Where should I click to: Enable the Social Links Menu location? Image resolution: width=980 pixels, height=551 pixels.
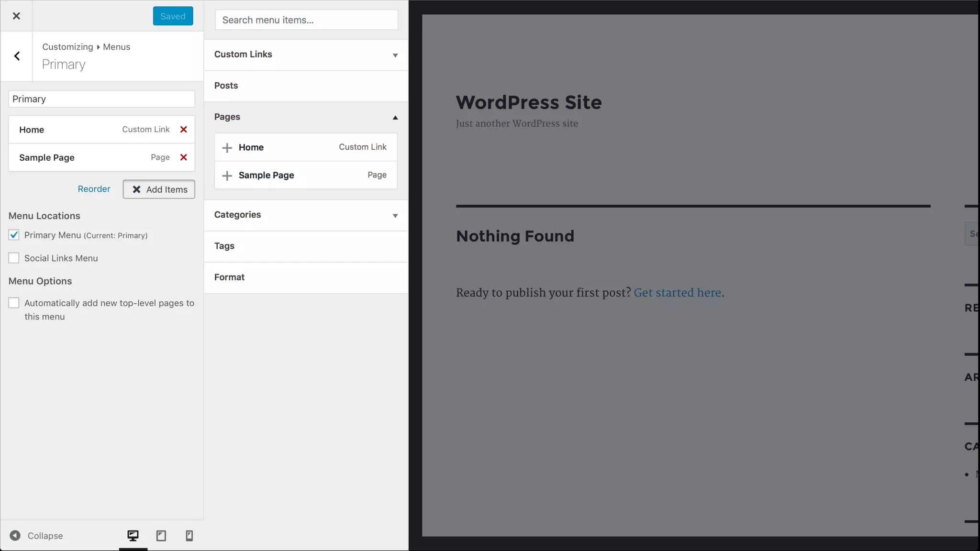point(14,258)
